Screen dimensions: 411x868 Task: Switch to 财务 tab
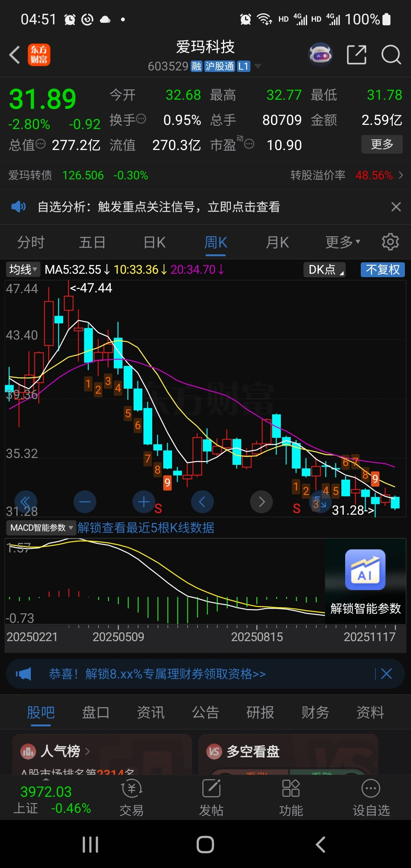point(315,712)
